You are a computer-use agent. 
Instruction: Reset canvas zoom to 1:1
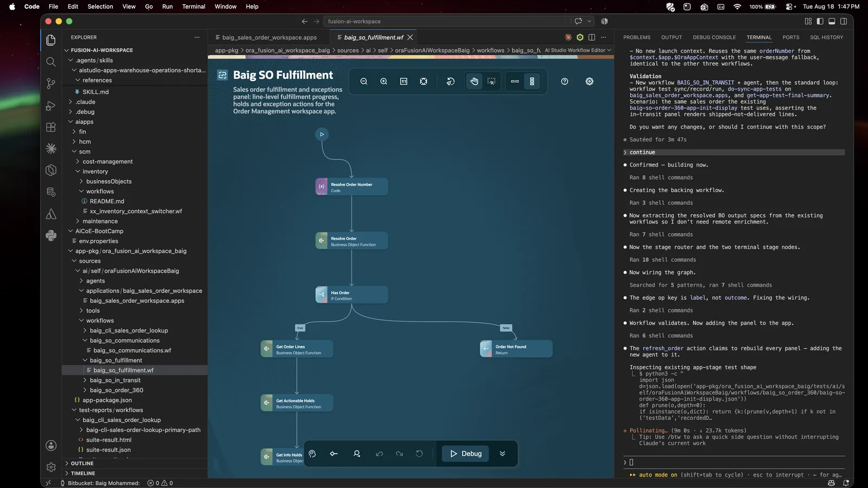click(404, 81)
